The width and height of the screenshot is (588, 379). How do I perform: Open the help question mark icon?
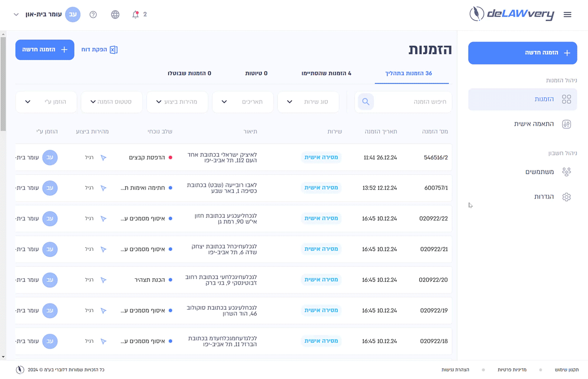[93, 15]
